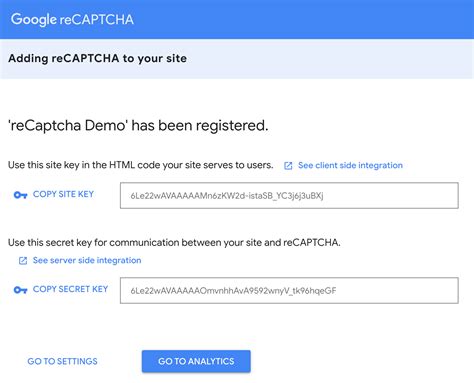Viewport: 474px width, 383px height.
Task: Click the key icon beside COPY SITE KEY
Action: pos(20,195)
